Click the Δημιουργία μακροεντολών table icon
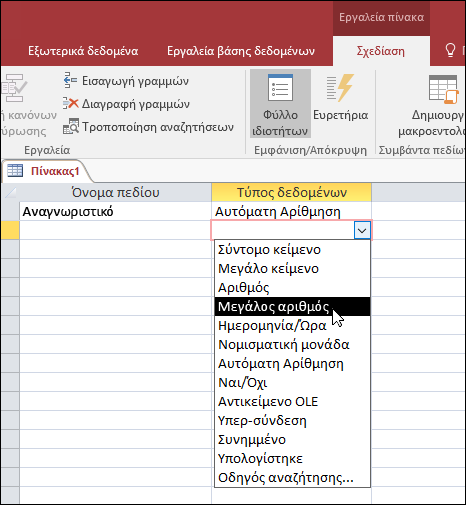 tap(443, 89)
